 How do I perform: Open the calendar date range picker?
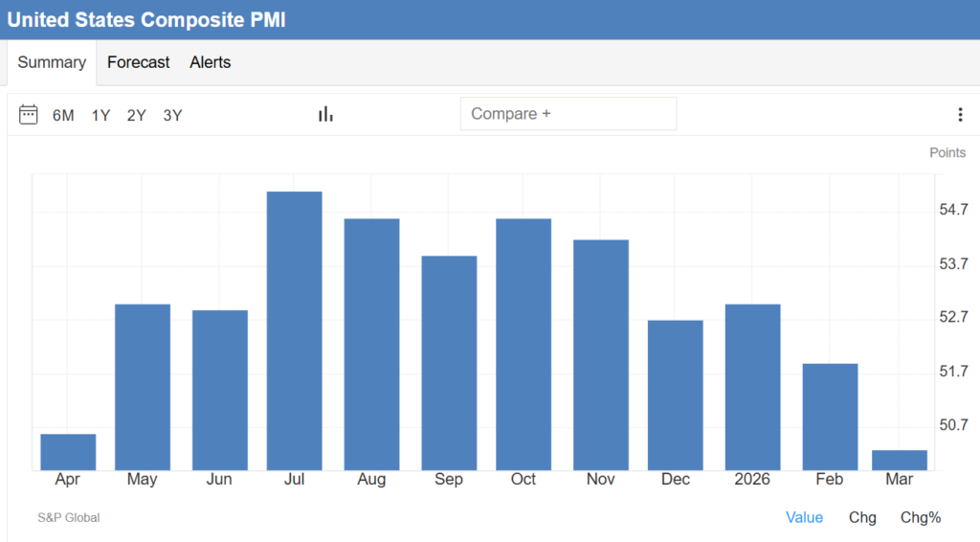[x=29, y=115]
